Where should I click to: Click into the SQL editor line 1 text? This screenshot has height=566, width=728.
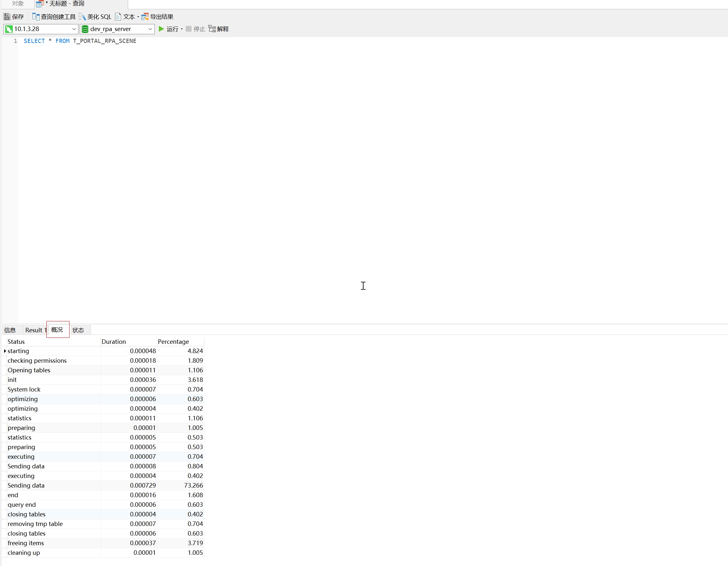[80, 41]
